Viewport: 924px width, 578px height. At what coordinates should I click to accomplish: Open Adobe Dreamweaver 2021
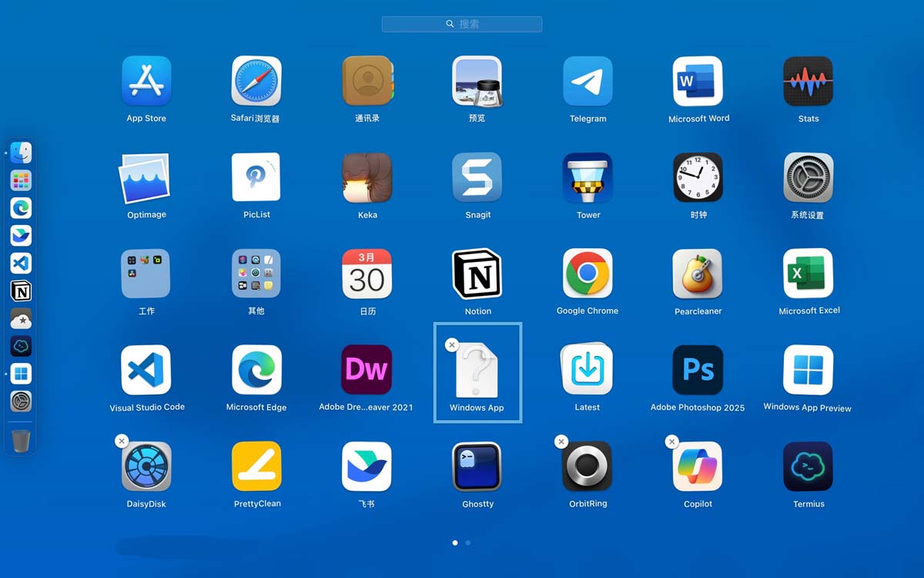367,371
